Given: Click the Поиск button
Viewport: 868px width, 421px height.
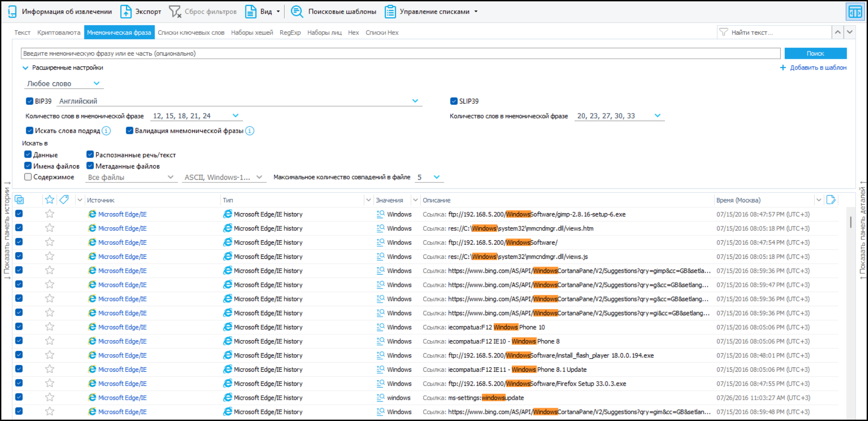Looking at the screenshot, I should pos(815,53).
